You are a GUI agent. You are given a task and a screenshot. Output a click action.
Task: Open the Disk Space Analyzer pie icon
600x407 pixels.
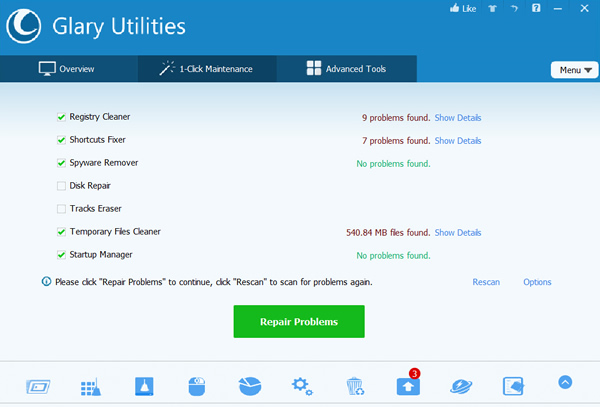coord(250,386)
